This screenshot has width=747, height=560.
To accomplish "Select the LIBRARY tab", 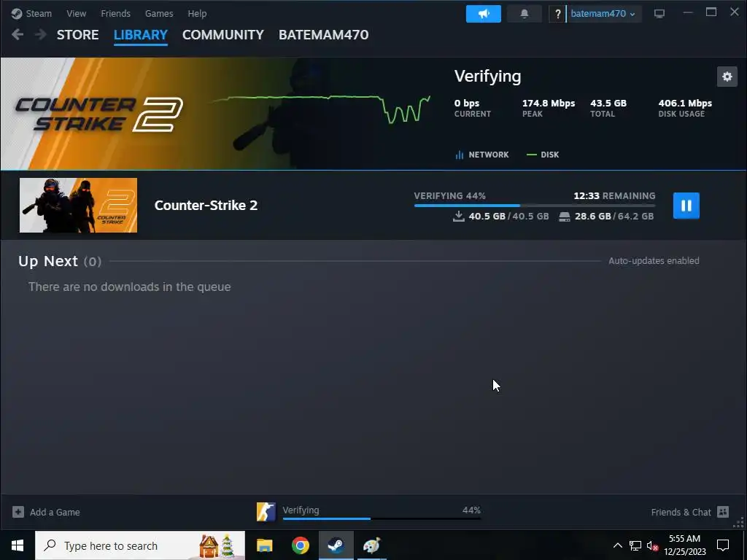I will [141, 35].
